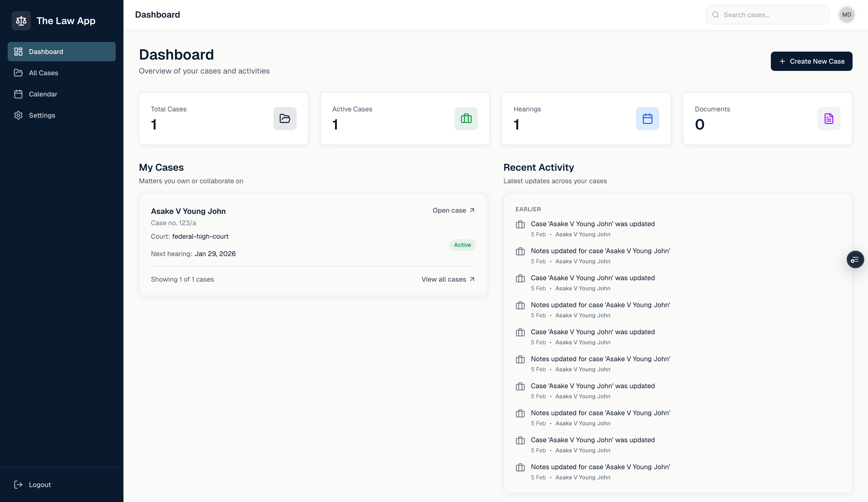Click the Law App scales logo
868x502 pixels.
click(x=21, y=21)
